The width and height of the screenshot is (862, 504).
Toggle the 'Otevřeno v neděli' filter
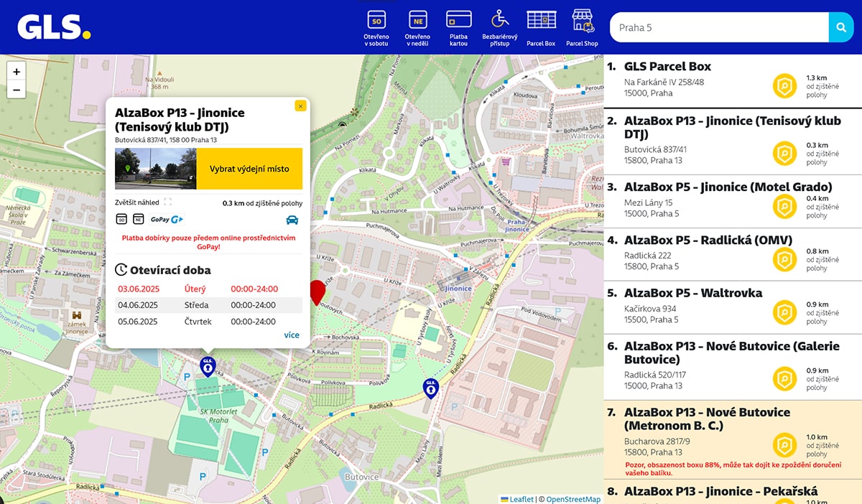[417, 29]
